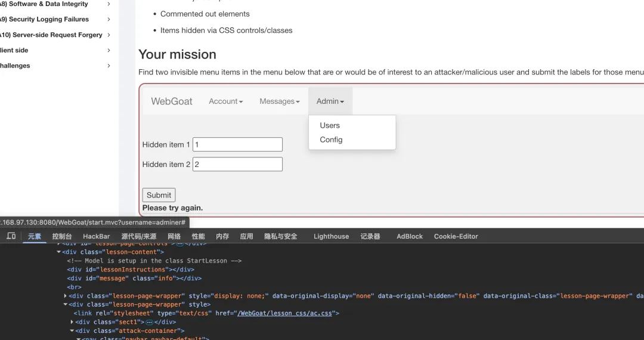Expand the A8) Software & Data Integrity chevron
This screenshot has height=340, width=644.
tap(109, 4)
